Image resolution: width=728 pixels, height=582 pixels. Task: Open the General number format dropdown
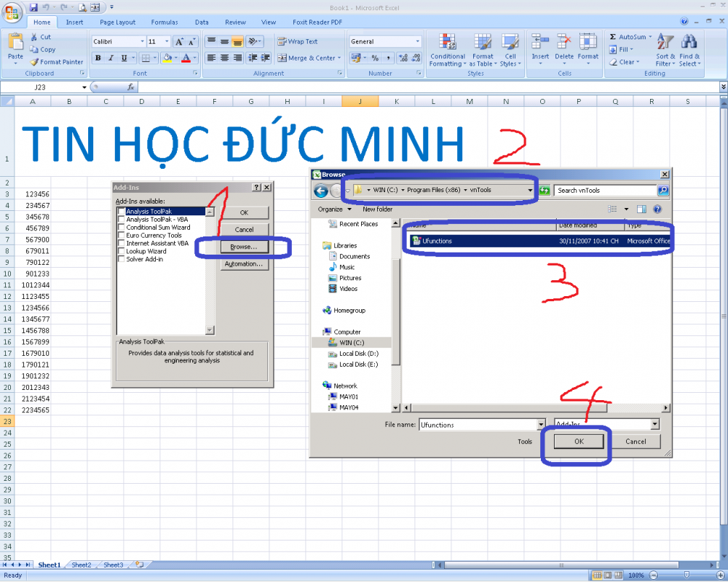[417, 41]
